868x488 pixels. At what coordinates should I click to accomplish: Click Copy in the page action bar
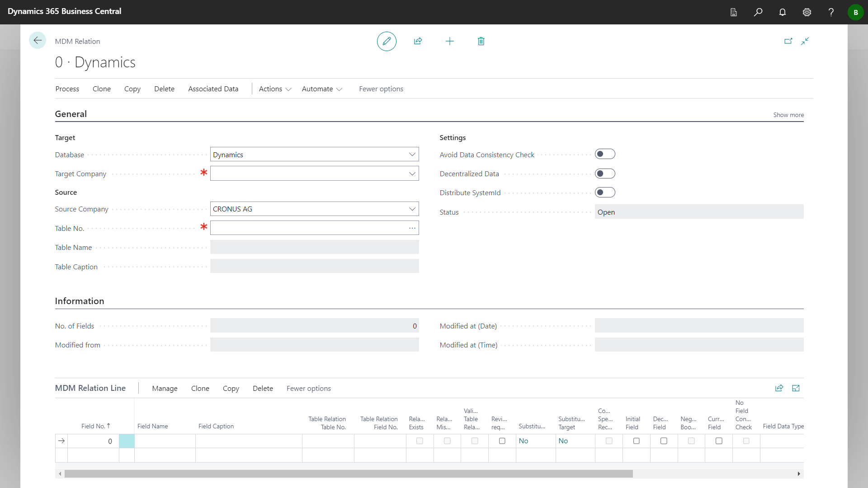(x=132, y=89)
